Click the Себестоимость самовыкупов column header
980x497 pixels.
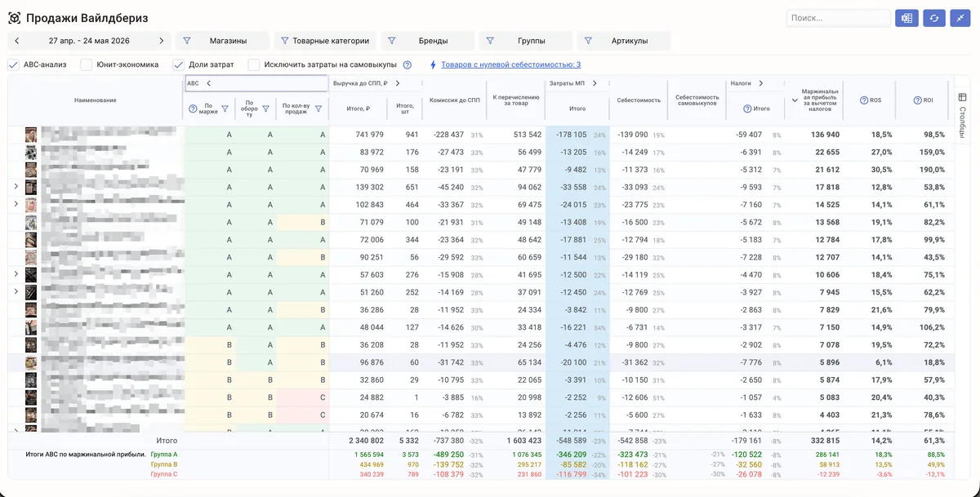[697, 100]
